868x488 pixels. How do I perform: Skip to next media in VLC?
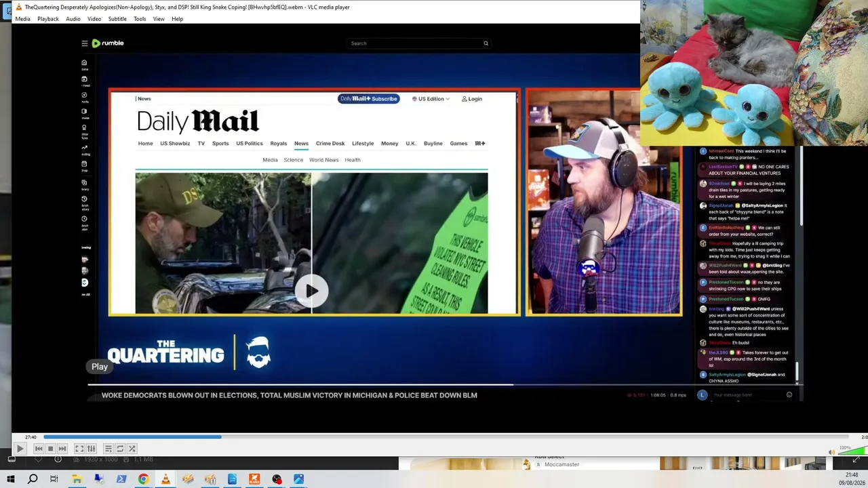[x=62, y=449]
